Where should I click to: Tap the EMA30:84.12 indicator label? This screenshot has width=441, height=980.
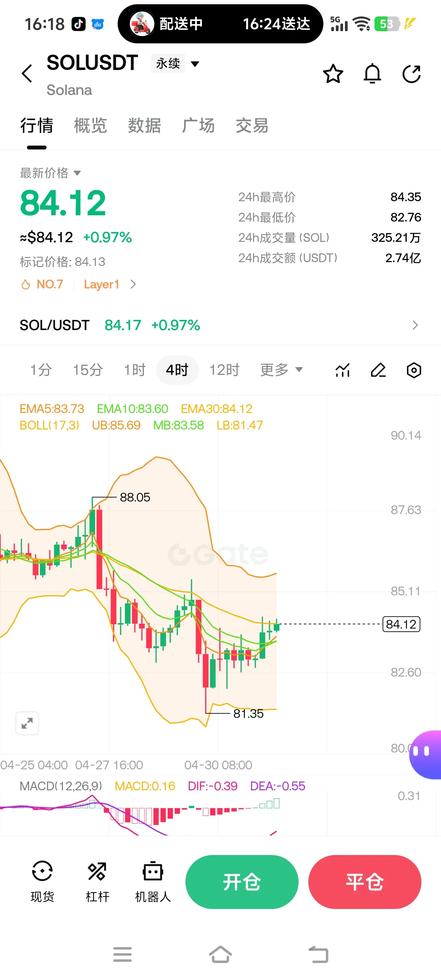coord(217,408)
